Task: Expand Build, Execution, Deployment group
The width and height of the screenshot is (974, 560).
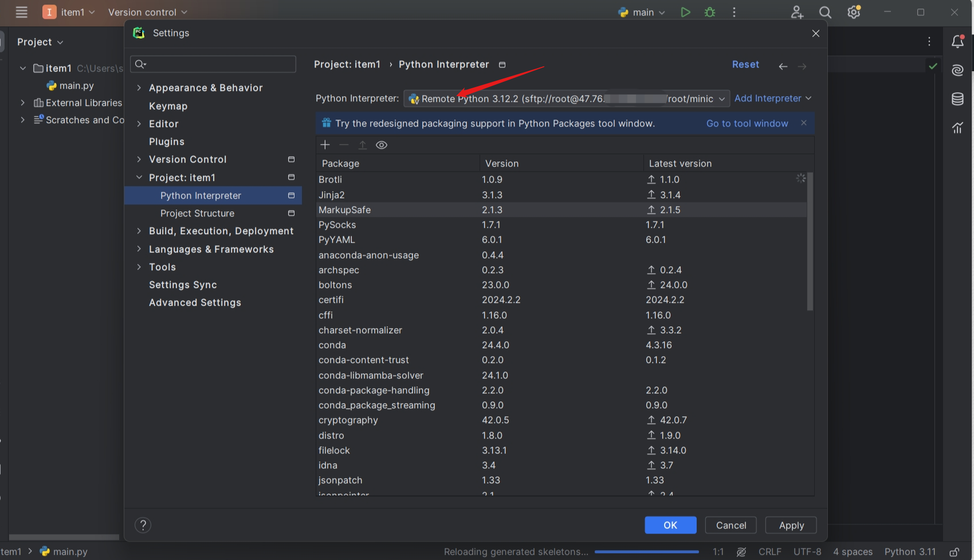Action: 139,231
